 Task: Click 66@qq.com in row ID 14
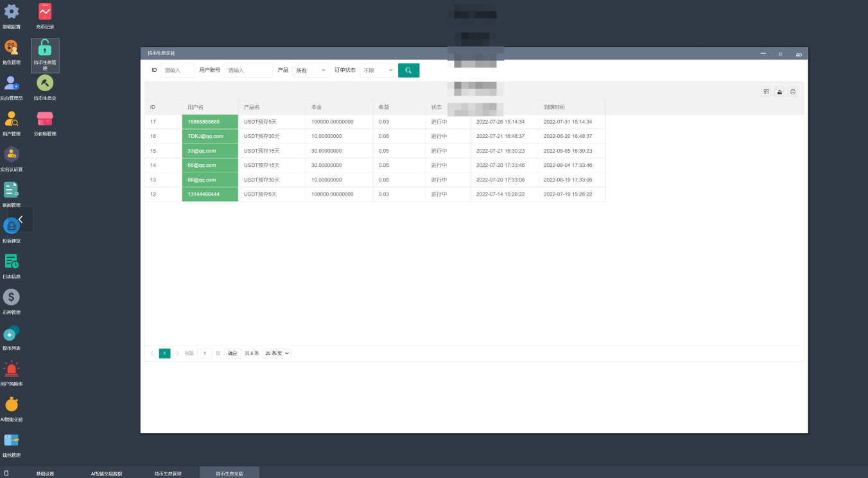(210, 166)
